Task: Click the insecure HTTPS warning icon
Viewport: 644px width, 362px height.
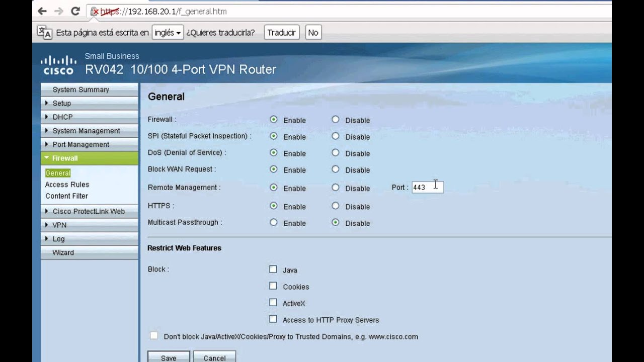Action: point(94,11)
